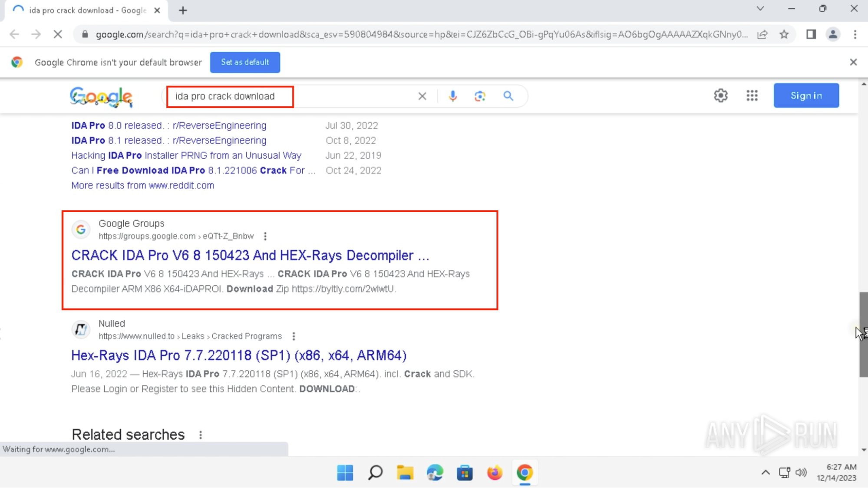The height and width of the screenshot is (488, 868).
Task: Start a voice search with the microphone icon
Action: [452, 96]
